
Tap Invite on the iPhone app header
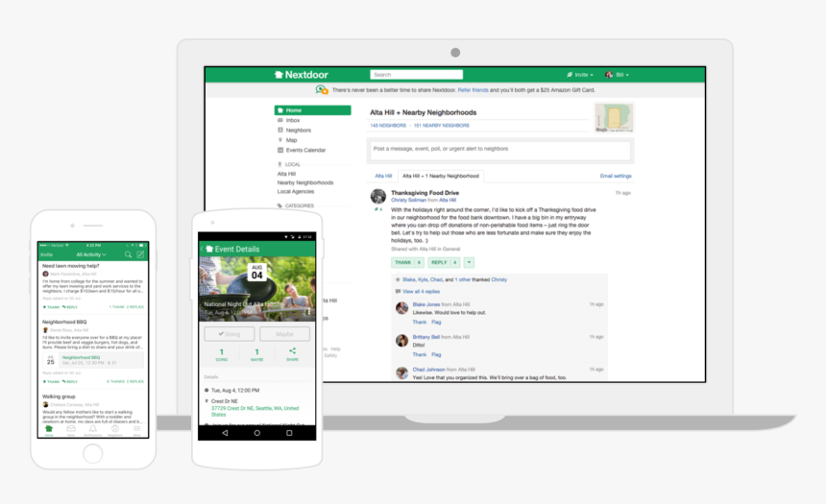47,254
